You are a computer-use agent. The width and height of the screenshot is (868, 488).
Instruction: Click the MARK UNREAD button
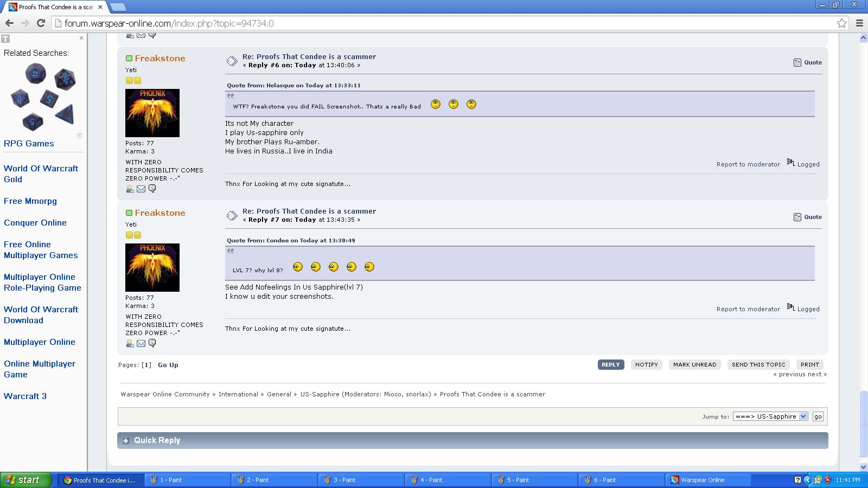pyautogui.click(x=694, y=364)
